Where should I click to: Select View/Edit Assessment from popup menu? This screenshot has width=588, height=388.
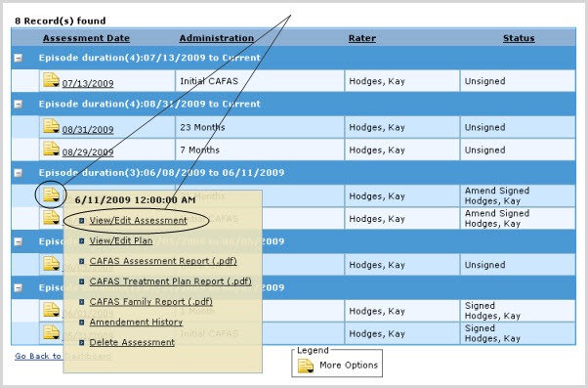tap(138, 221)
